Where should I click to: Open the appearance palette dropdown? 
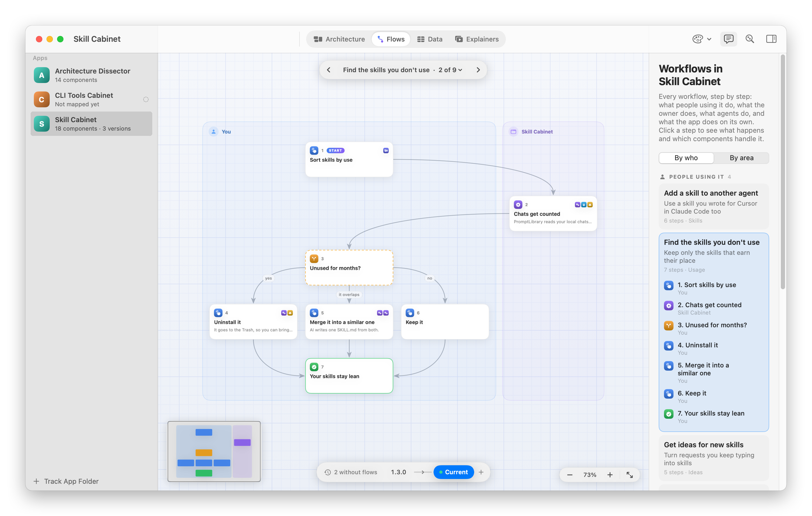pos(702,39)
